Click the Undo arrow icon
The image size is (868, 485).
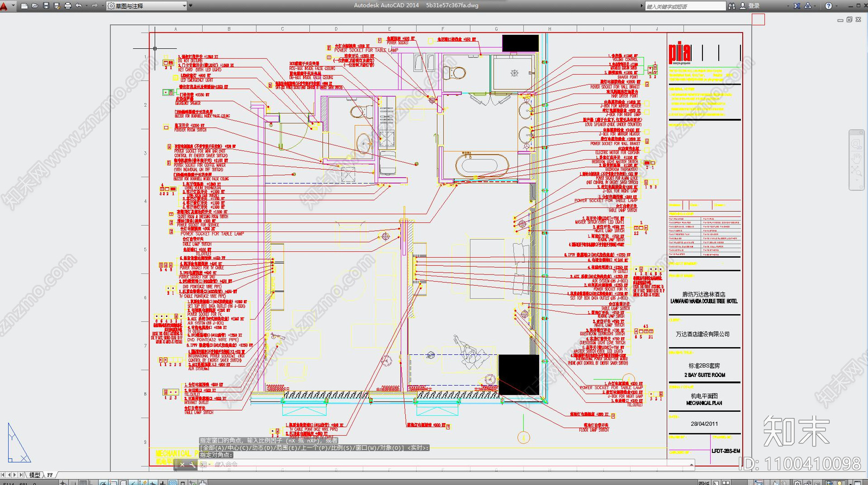pyautogui.click(x=79, y=6)
